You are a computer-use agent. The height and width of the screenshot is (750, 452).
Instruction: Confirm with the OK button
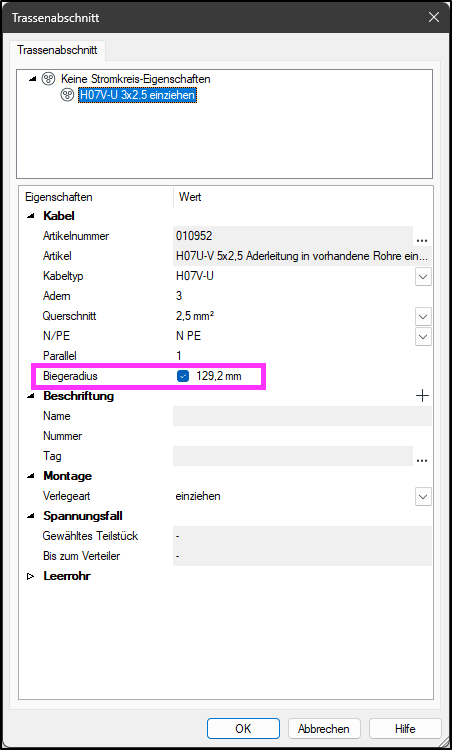click(x=243, y=728)
